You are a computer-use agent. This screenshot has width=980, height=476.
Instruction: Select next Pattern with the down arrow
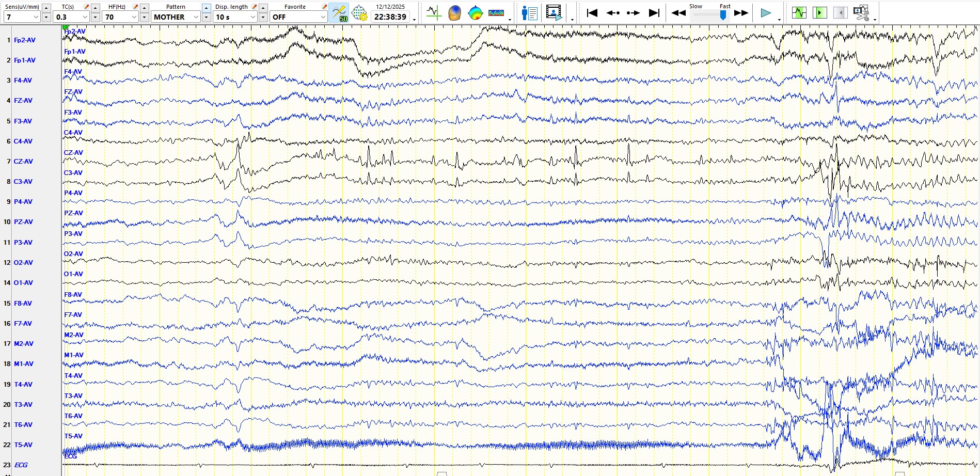[x=207, y=18]
